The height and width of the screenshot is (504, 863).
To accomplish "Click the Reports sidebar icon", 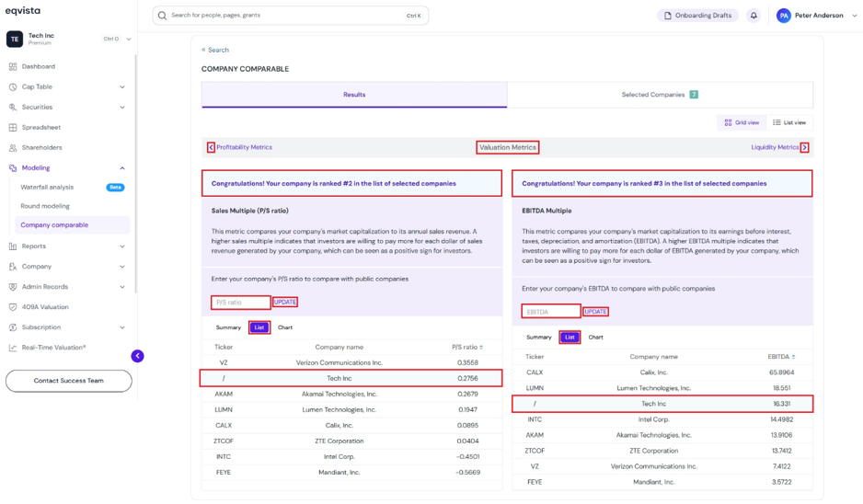I will [x=13, y=246].
